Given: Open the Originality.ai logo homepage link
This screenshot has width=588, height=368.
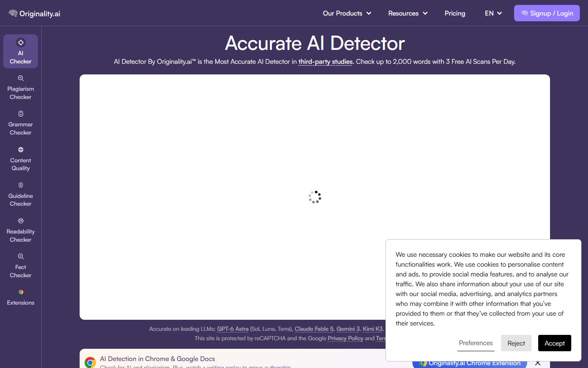Looking at the screenshot, I should click(x=35, y=13).
